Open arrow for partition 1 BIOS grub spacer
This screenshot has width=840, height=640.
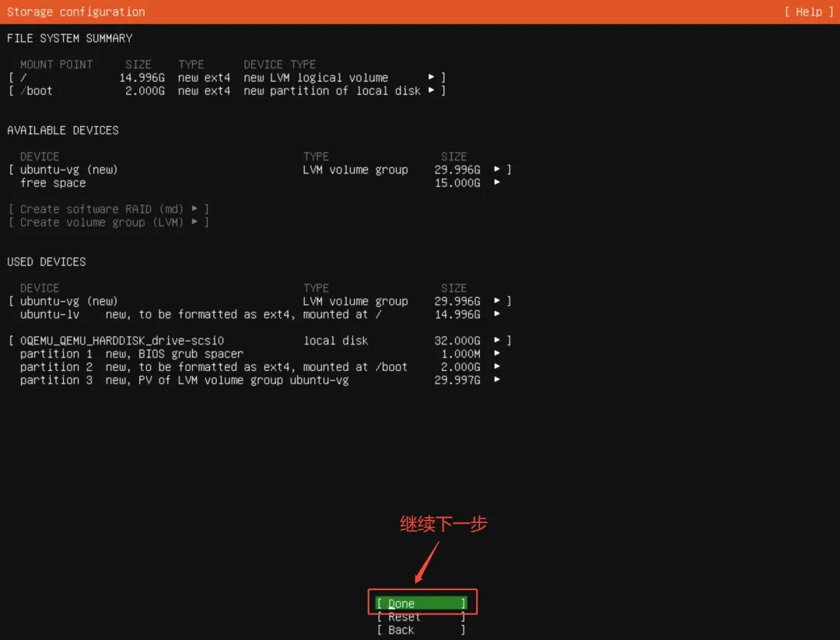(x=497, y=354)
